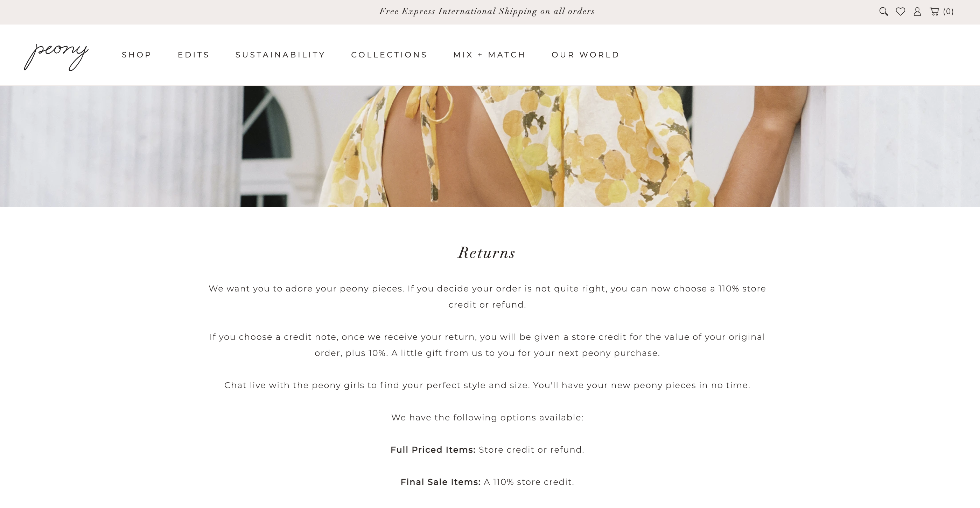Open the EDITS menu
The width and height of the screenshot is (980, 508).
pos(194,55)
